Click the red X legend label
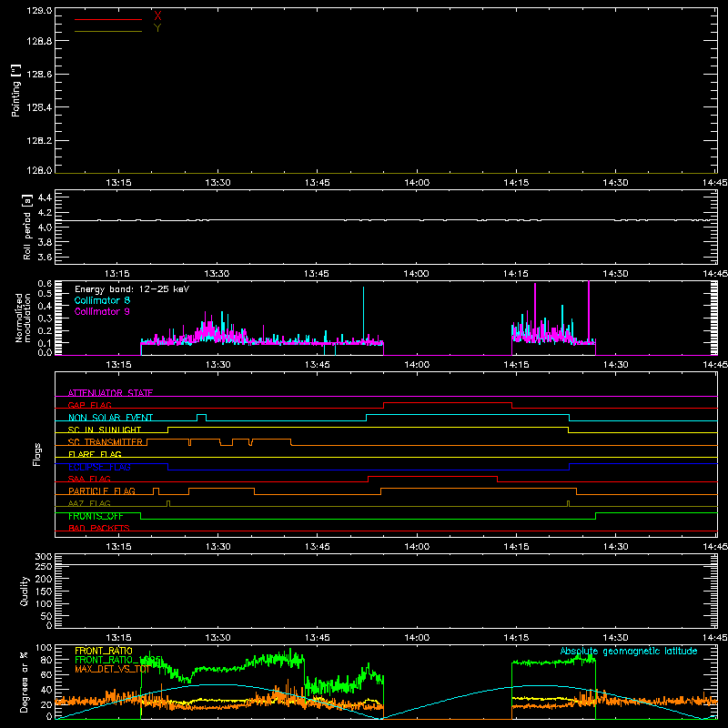This screenshot has width=728, height=728. (x=157, y=16)
